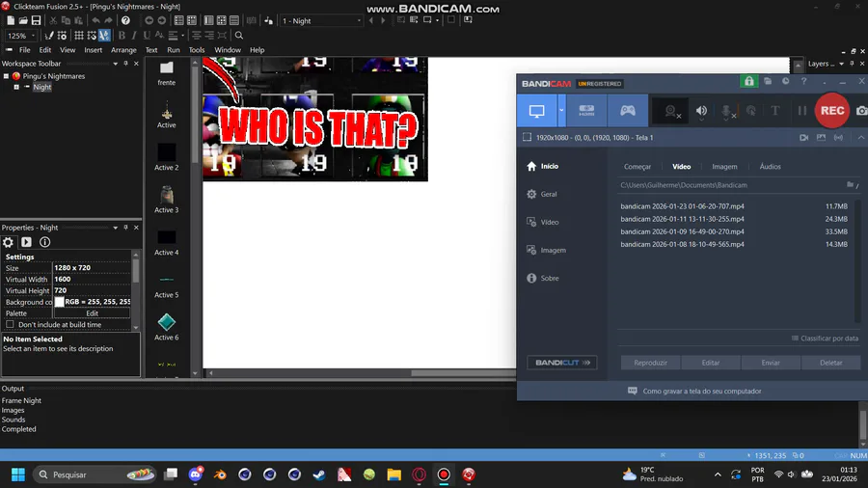Open the Runtime options play tab in Properties
The height and width of the screenshot is (488, 868).
(26, 242)
